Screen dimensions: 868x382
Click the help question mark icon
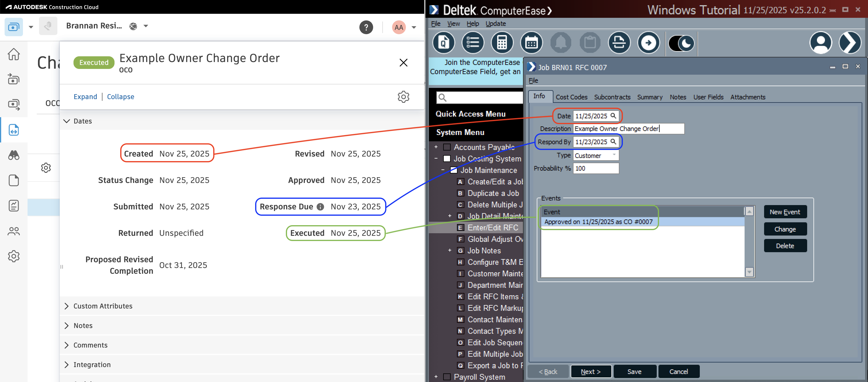[x=366, y=27]
